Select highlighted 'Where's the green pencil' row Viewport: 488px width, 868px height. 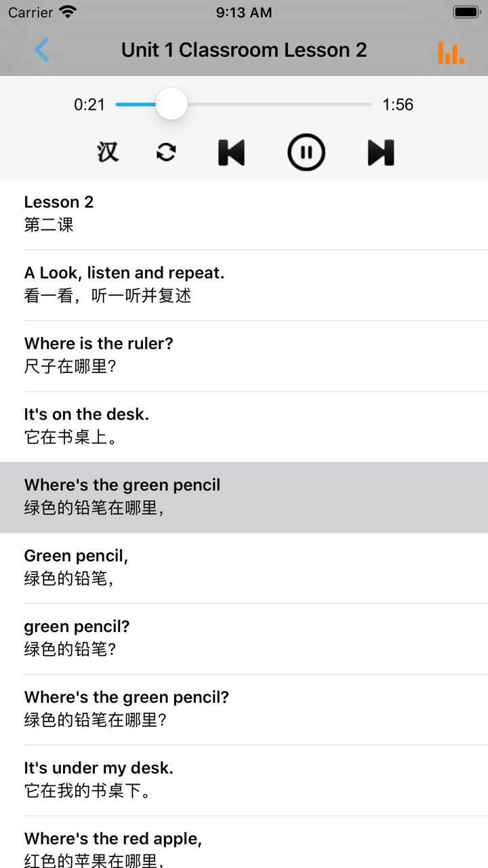click(x=244, y=497)
